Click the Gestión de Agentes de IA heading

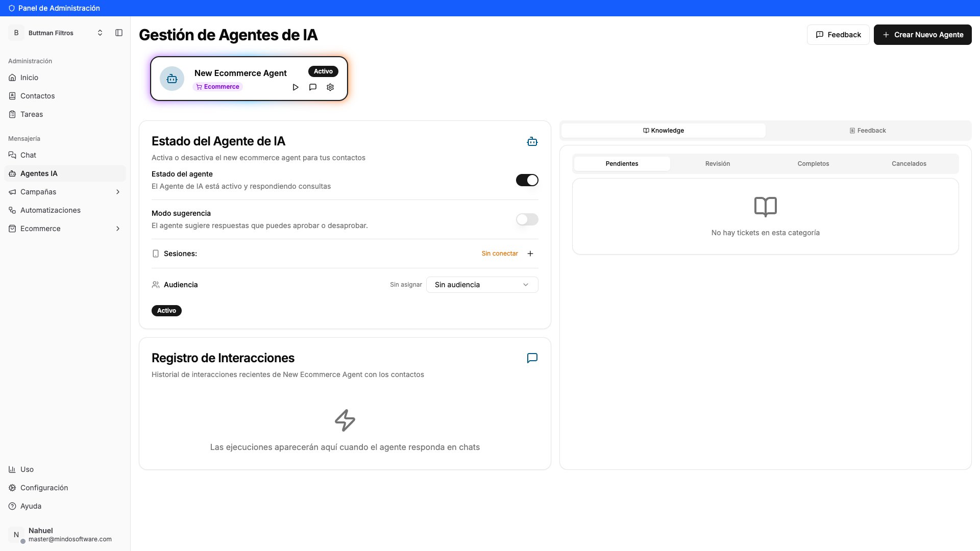coord(228,35)
